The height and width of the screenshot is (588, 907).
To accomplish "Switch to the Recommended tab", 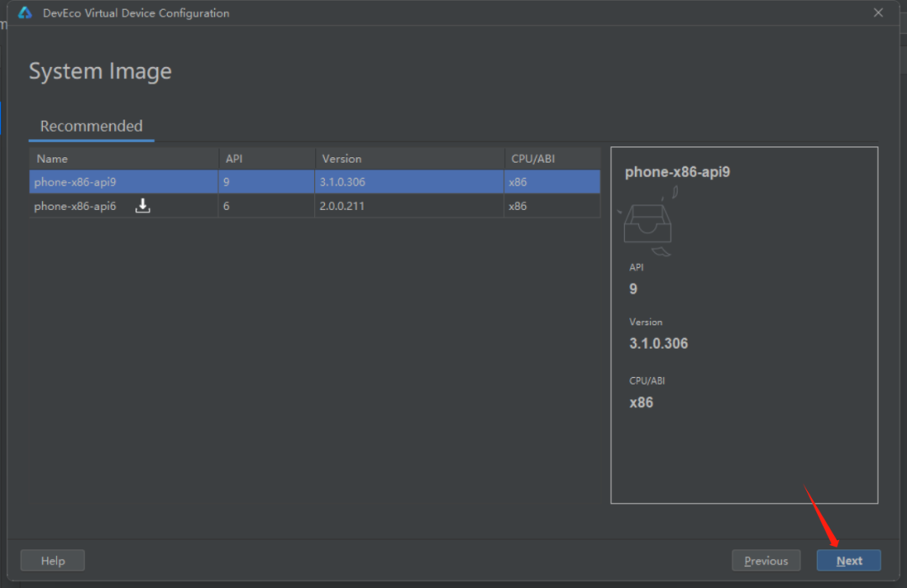I will pyautogui.click(x=92, y=126).
